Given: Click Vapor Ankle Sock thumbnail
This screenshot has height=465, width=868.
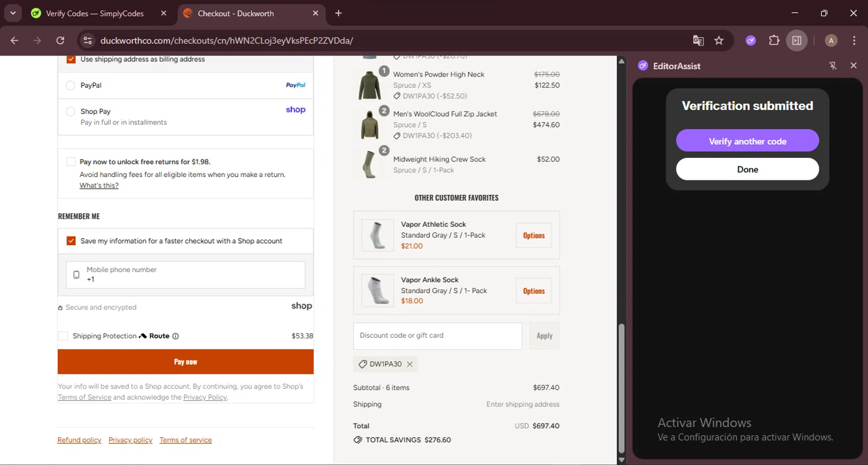Looking at the screenshot, I should (377, 290).
